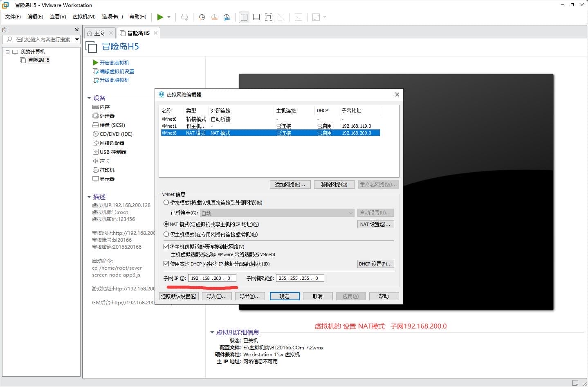Click the 添加网络(E) button
This screenshot has width=588, height=387.
point(290,184)
